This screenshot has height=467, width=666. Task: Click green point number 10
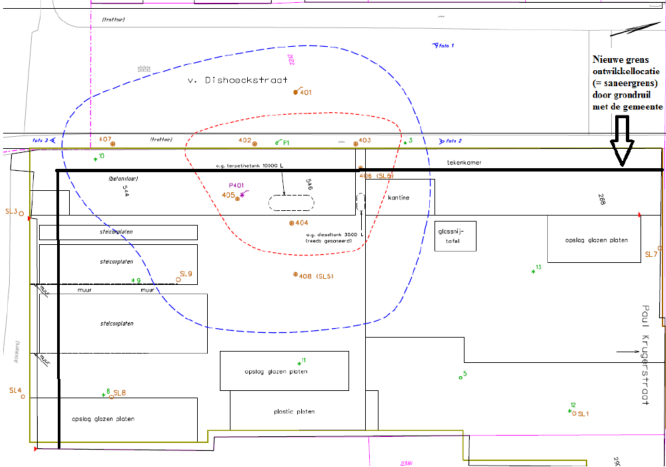[x=102, y=156]
